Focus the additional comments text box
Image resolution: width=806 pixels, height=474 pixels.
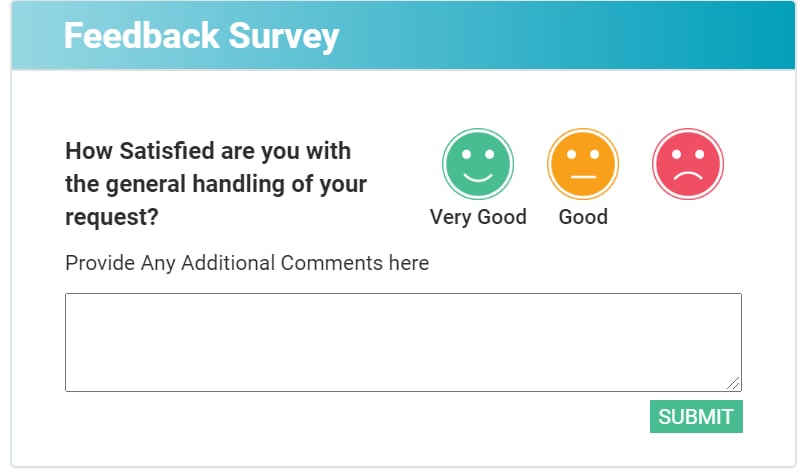click(403, 342)
